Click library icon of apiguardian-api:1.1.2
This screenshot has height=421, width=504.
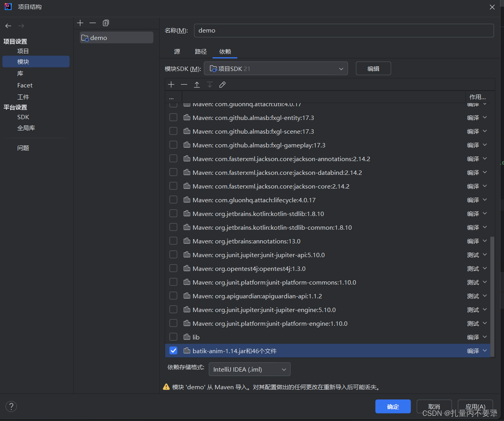pyautogui.click(x=187, y=296)
